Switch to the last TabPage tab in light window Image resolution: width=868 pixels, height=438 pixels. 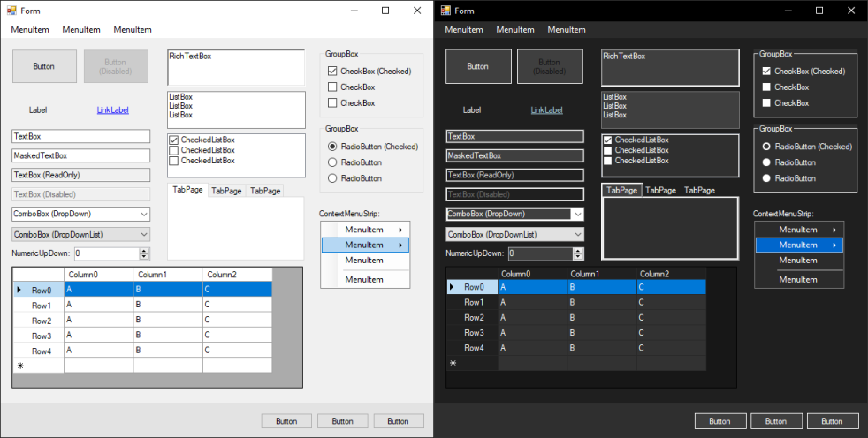tap(265, 191)
